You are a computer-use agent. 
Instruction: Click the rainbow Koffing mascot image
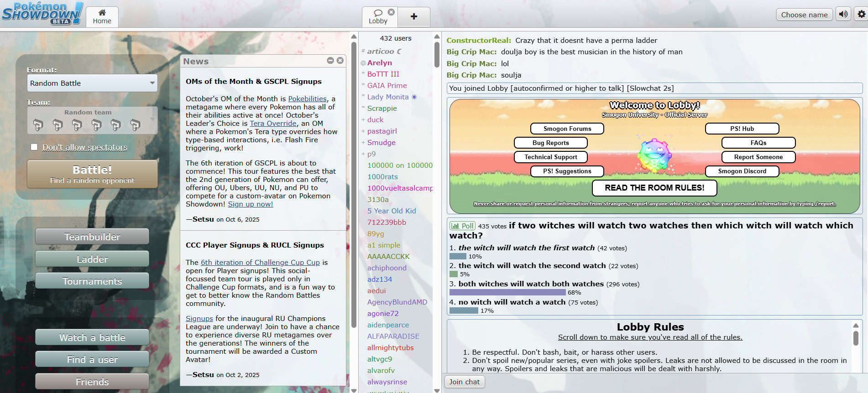pyautogui.click(x=654, y=156)
